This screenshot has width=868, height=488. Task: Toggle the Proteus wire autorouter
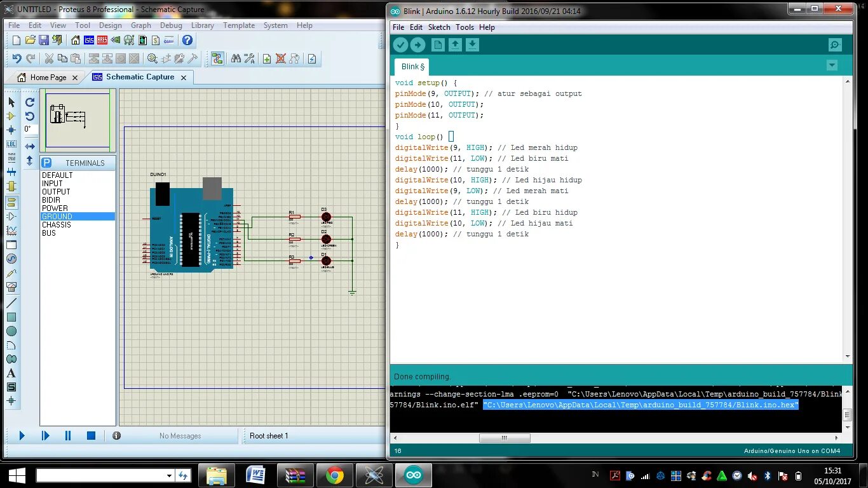(x=217, y=58)
